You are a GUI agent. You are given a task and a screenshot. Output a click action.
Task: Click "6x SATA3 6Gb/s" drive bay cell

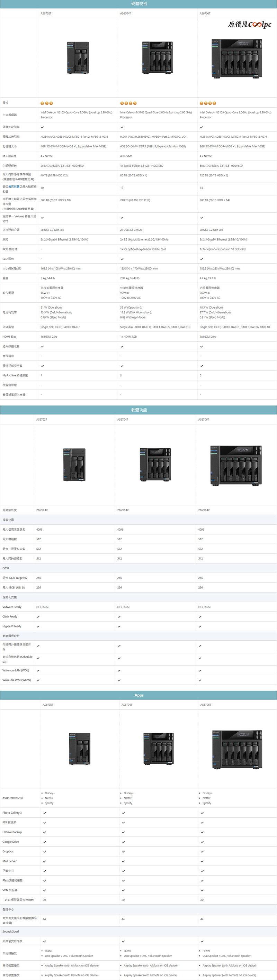[x=221, y=166]
